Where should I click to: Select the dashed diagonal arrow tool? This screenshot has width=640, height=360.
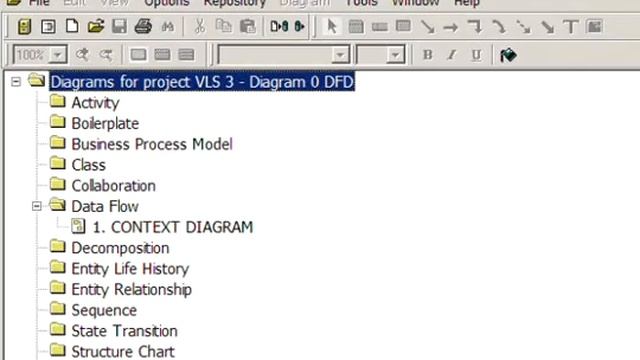coord(523,27)
